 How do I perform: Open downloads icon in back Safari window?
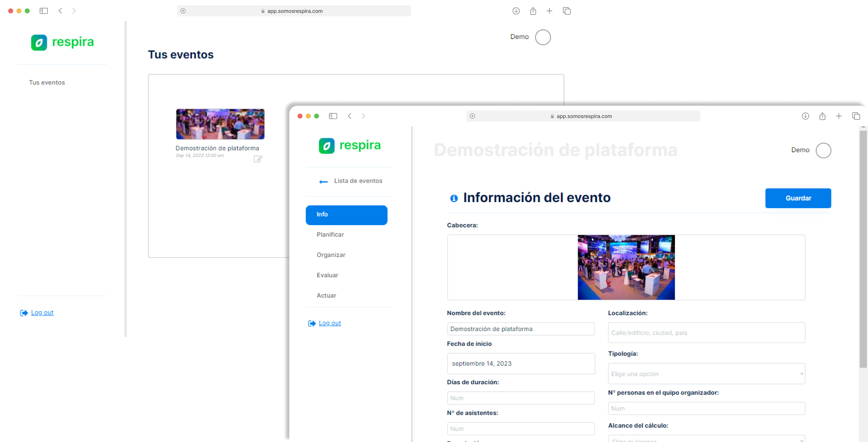516,11
